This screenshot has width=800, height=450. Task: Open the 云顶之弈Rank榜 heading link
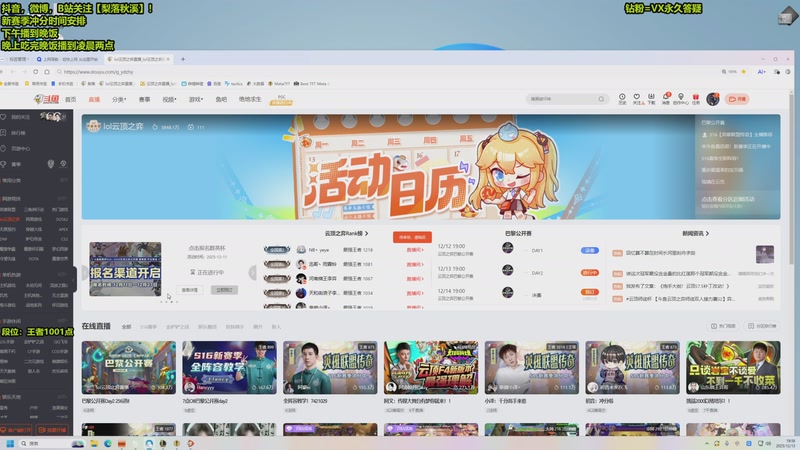[x=346, y=233]
